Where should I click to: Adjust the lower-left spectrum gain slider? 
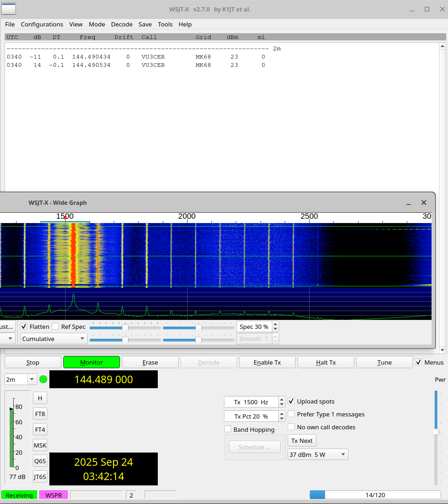click(125, 340)
